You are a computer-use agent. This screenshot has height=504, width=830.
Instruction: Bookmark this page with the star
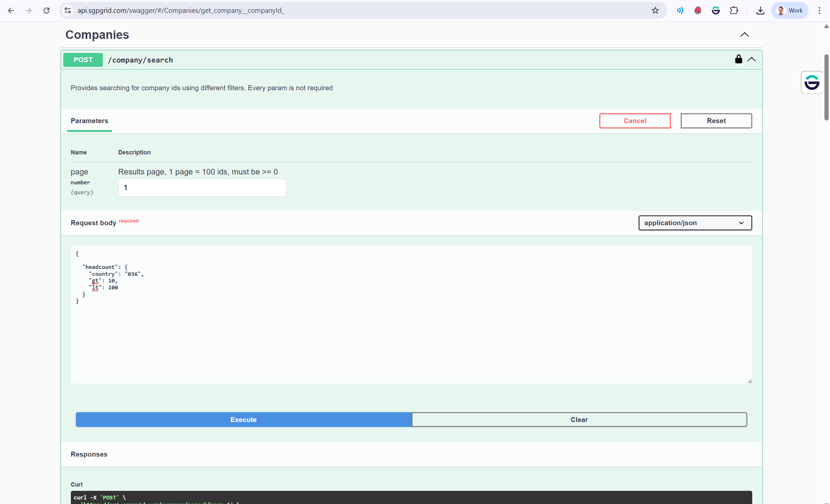point(655,11)
